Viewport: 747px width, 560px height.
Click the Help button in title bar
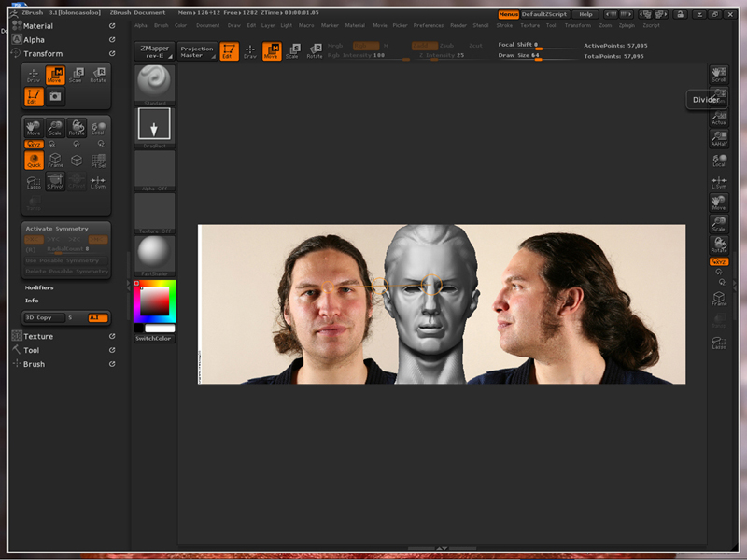point(585,14)
